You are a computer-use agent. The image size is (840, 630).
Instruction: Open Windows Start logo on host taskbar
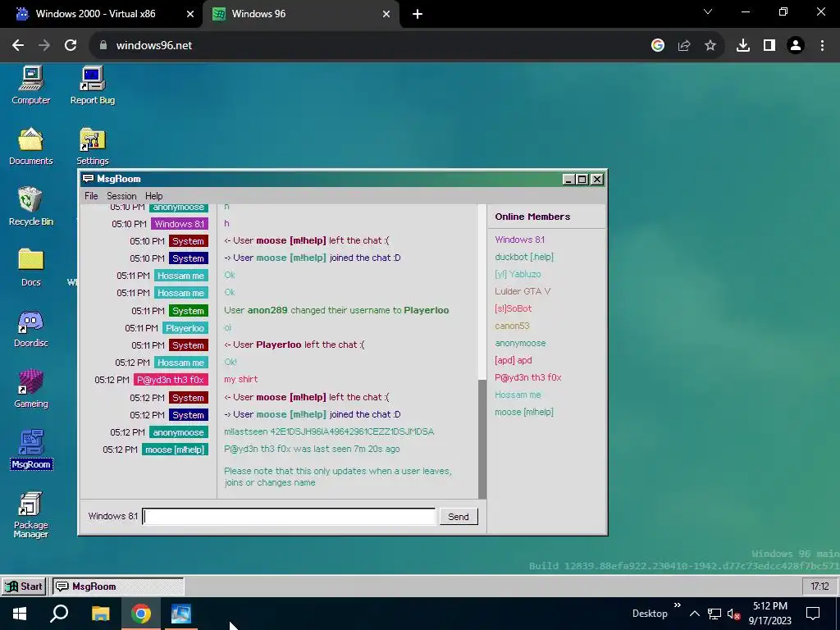click(20, 614)
